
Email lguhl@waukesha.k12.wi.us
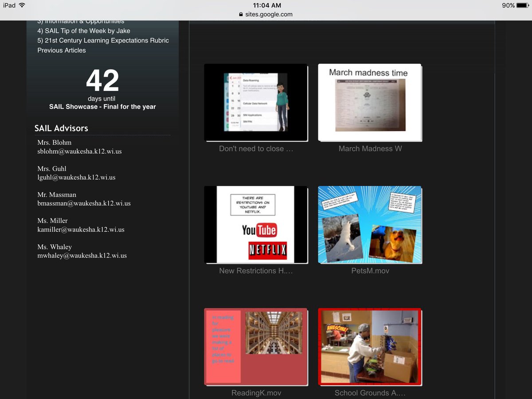click(x=76, y=177)
